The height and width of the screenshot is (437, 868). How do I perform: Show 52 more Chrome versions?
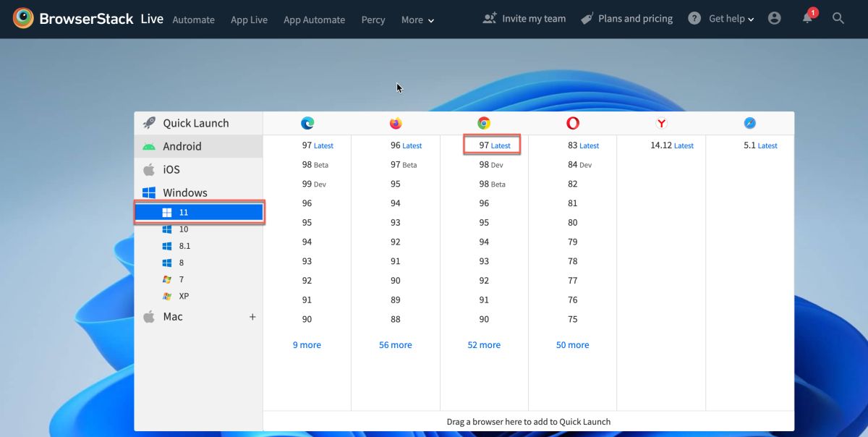pos(484,345)
